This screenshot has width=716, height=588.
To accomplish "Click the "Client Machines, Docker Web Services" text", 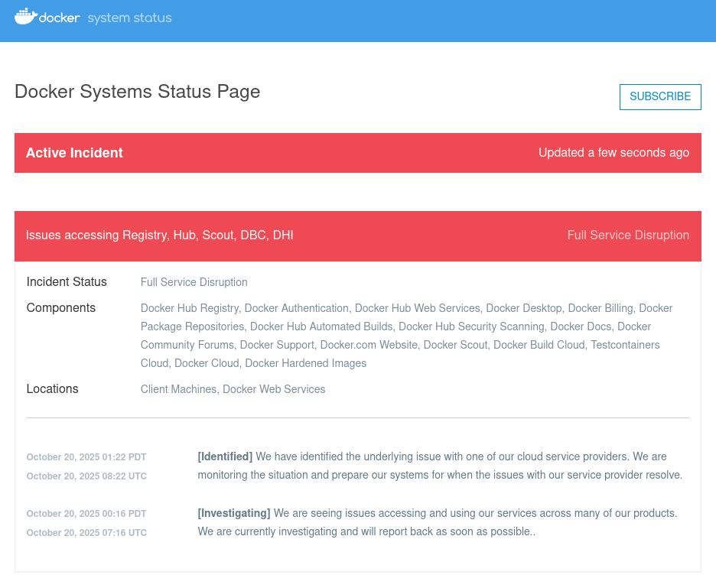I will [233, 390].
